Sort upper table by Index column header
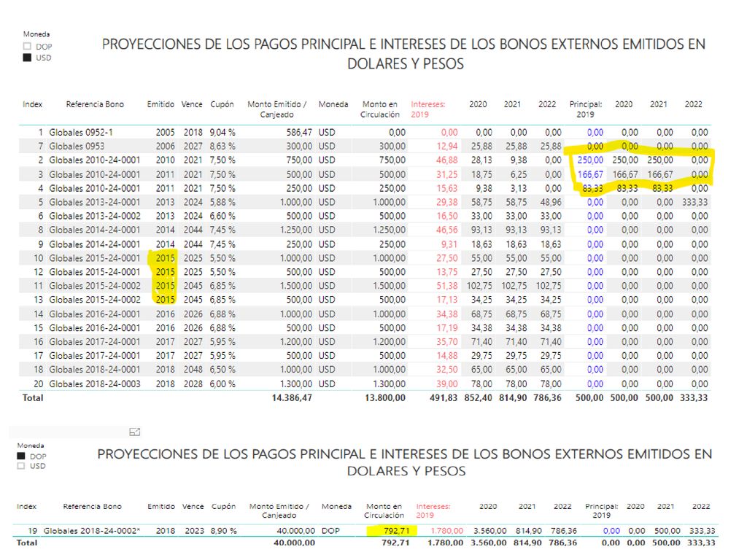This screenshot has width=747, height=560. pyautogui.click(x=32, y=104)
